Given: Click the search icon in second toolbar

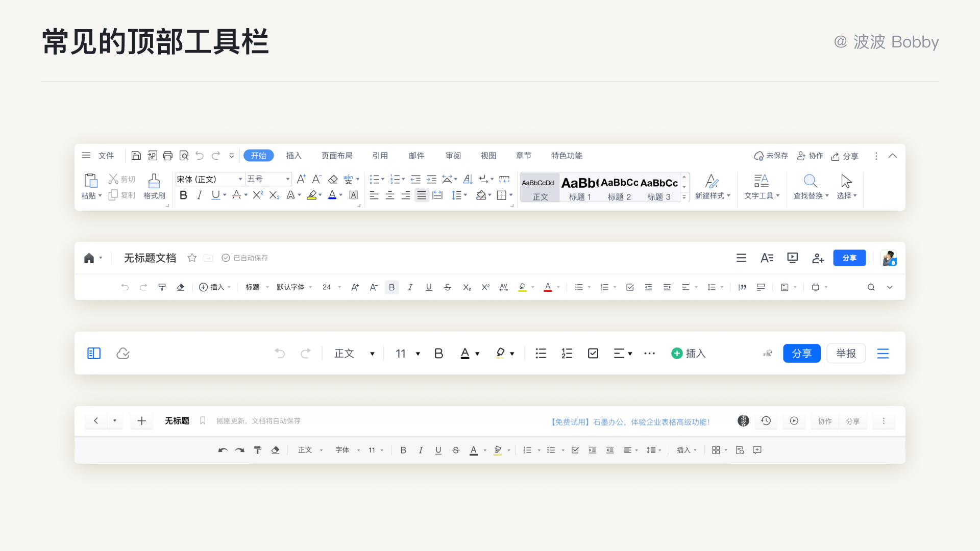Looking at the screenshot, I should [x=871, y=287].
